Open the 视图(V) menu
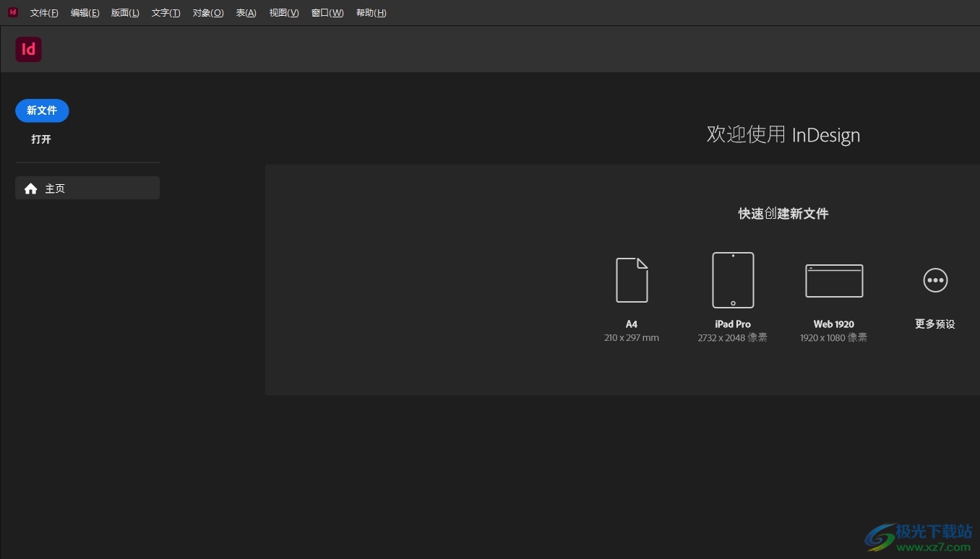Image resolution: width=980 pixels, height=559 pixels. pyautogui.click(x=284, y=13)
